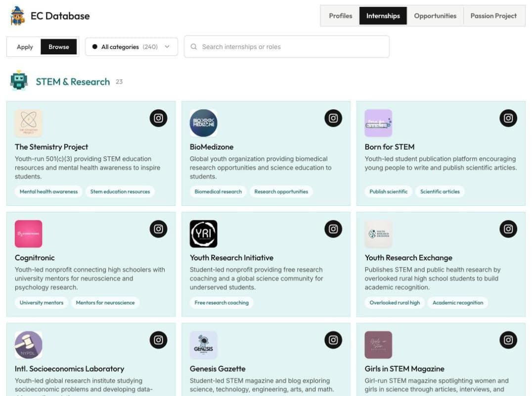532x396 pixels.
Task: Open the Youth Research Initiative title
Action: tap(231, 258)
